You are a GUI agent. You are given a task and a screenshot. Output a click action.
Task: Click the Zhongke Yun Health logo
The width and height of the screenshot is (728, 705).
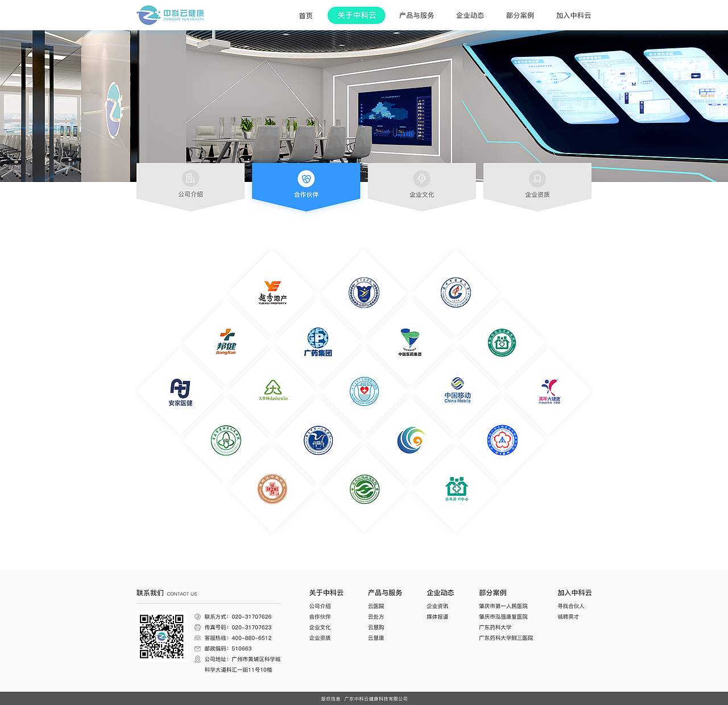171,15
